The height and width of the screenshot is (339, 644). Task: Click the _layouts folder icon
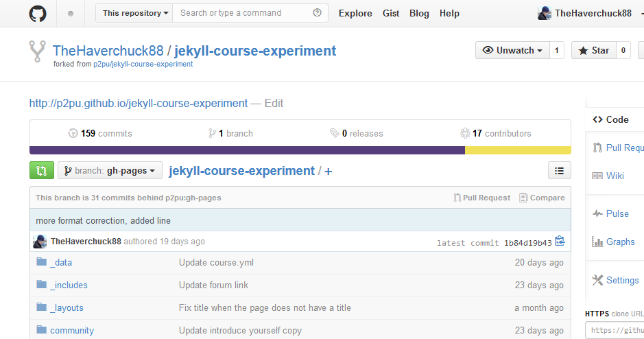click(x=41, y=307)
